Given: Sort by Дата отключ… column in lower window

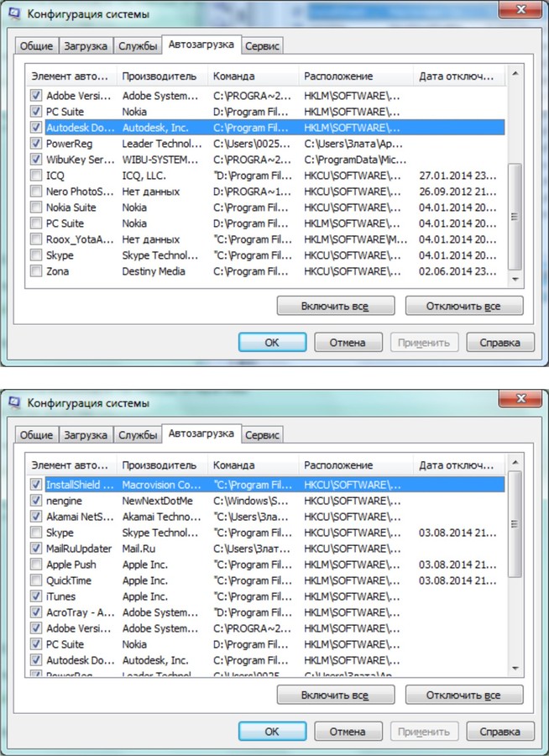Looking at the screenshot, I should 459,465.
